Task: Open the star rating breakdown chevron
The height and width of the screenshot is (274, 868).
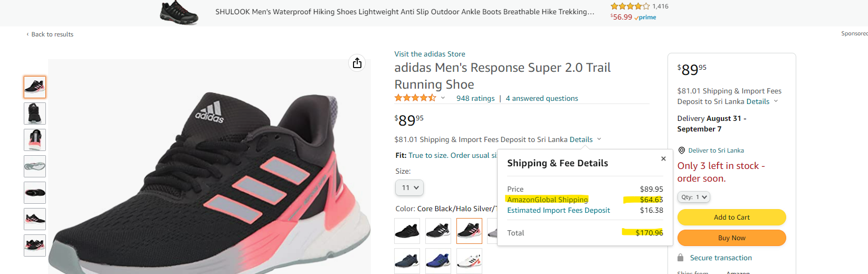Action: tap(443, 98)
